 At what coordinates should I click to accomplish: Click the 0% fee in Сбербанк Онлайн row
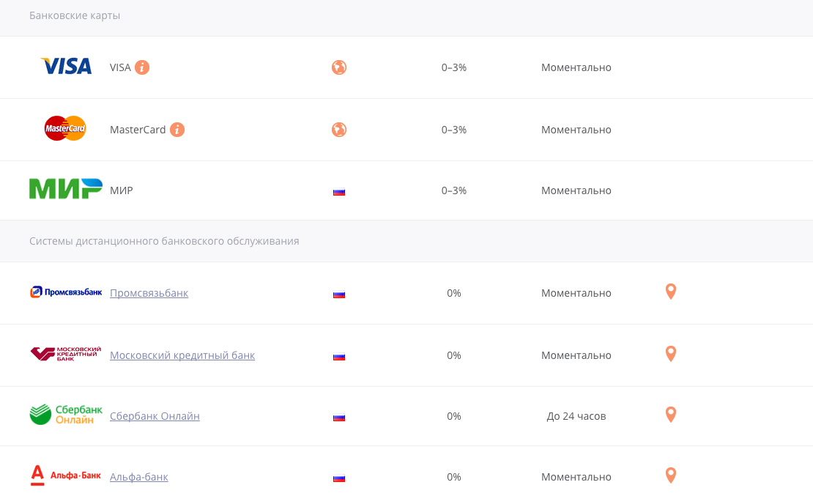453,416
